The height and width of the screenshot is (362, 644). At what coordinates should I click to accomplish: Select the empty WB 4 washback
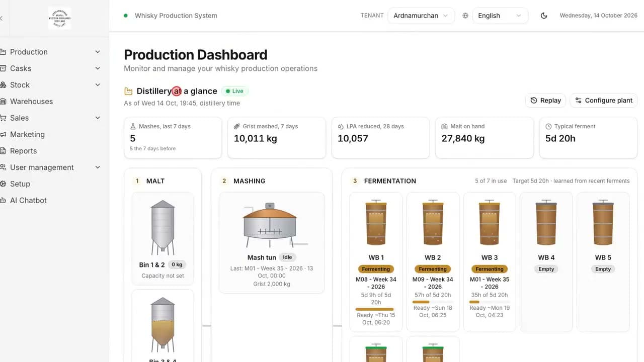pos(546,222)
